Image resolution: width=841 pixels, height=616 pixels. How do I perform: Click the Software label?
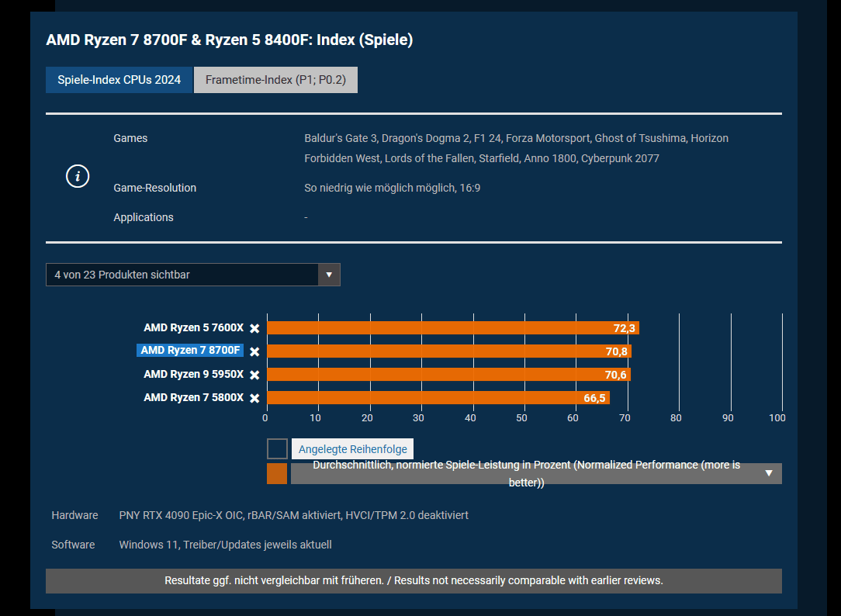73,545
